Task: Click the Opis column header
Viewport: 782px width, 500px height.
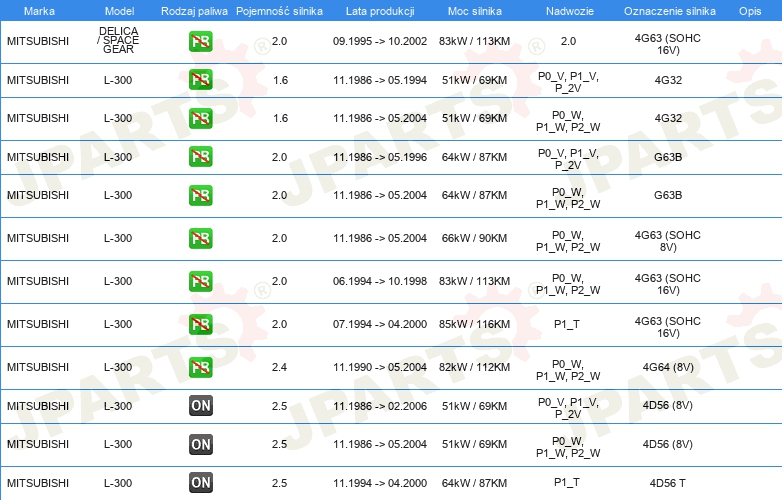Action: [750, 11]
